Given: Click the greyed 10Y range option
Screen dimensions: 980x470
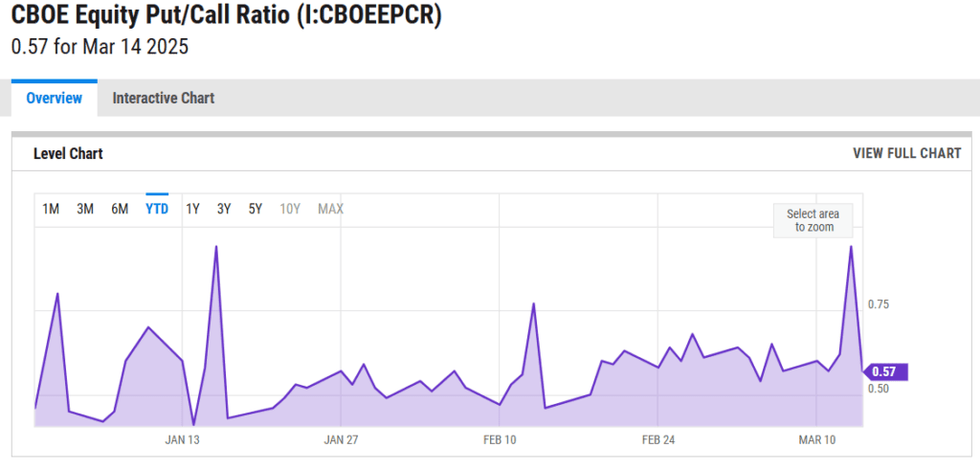Looking at the screenshot, I should point(290,209).
